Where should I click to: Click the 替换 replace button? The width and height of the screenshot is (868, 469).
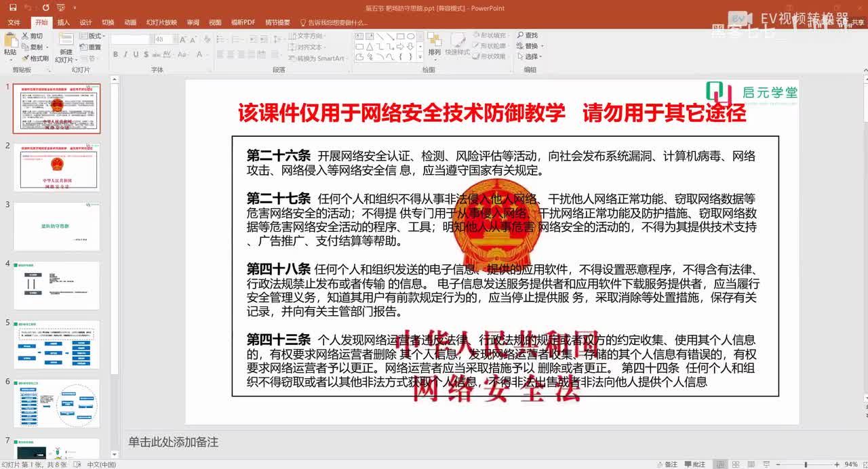[x=529, y=45]
